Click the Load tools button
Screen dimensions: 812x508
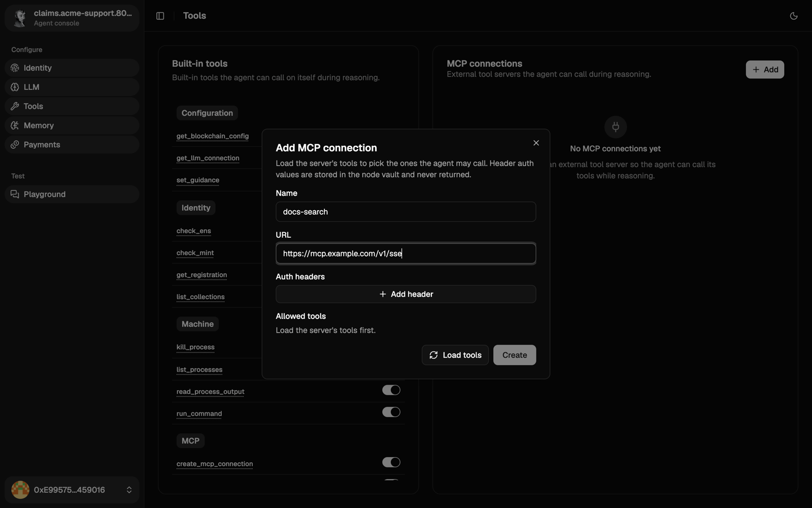(x=455, y=355)
